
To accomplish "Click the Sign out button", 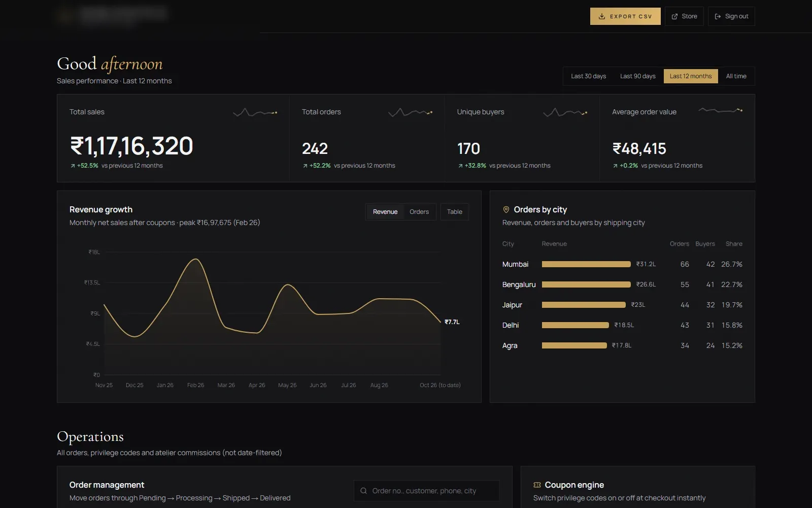I will click(x=731, y=16).
